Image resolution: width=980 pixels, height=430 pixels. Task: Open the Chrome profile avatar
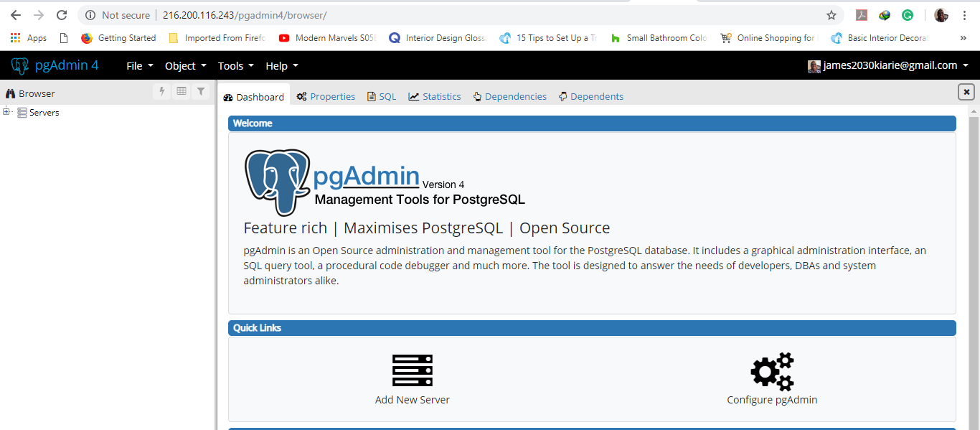(941, 15)
